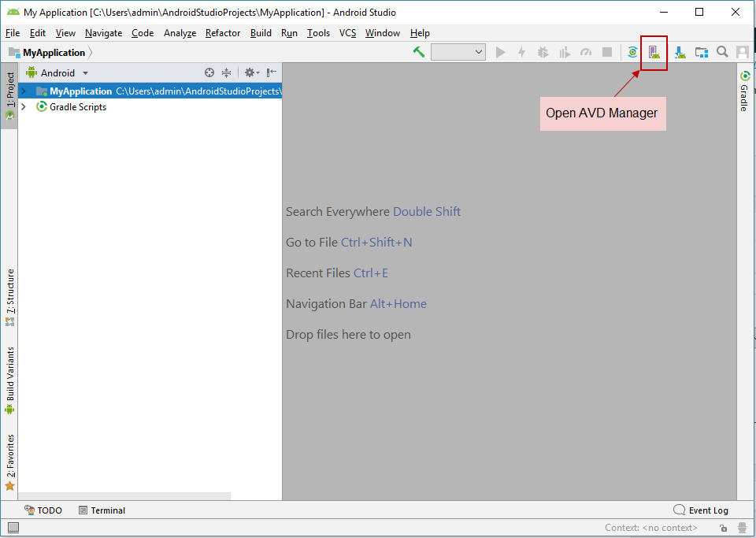Sync project with Gradle files icon
Image resolution: width=756 pixels, height=538 pixels.
632,52
